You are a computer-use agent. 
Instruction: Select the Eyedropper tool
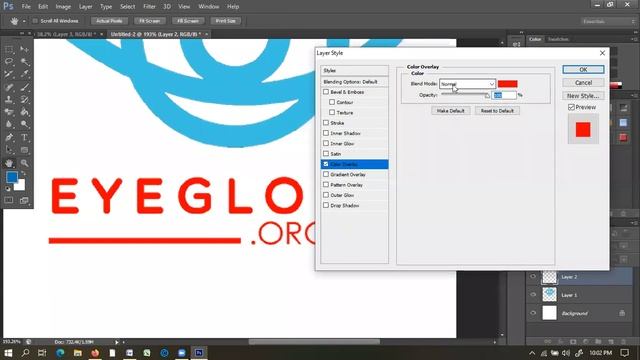tap(24, 74)
